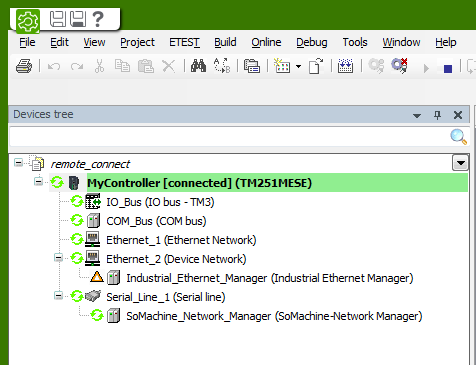Click the clipboard with arrow toolbar icon
The width and height of the screenshot is (476, 365).
pos(316,66)
